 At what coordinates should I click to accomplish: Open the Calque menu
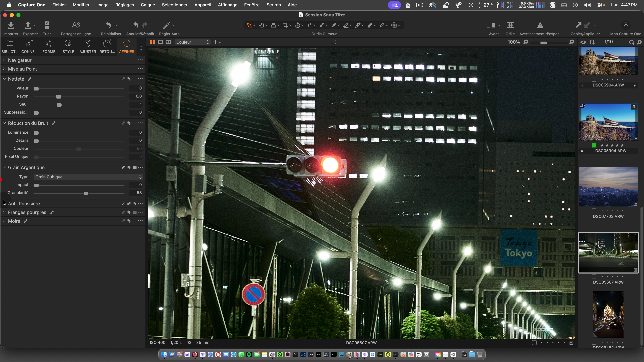pyautogui.click(x=148, y=5)
